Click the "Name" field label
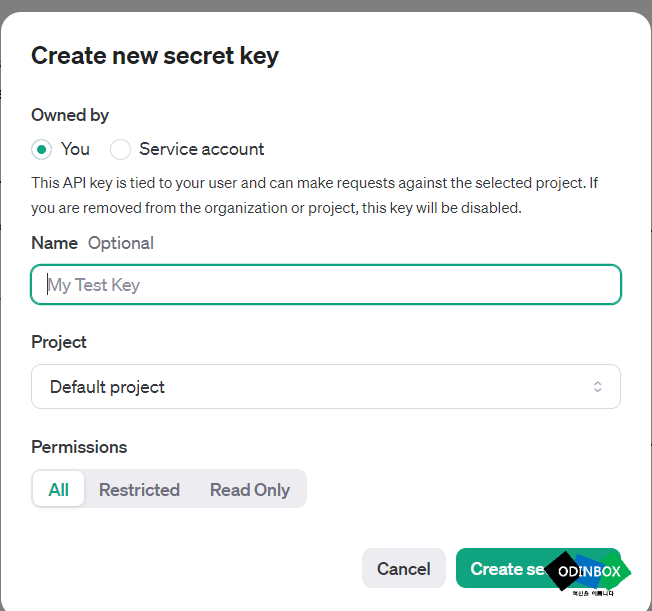This screenshot has width=652, height=611. click(54, 243)
